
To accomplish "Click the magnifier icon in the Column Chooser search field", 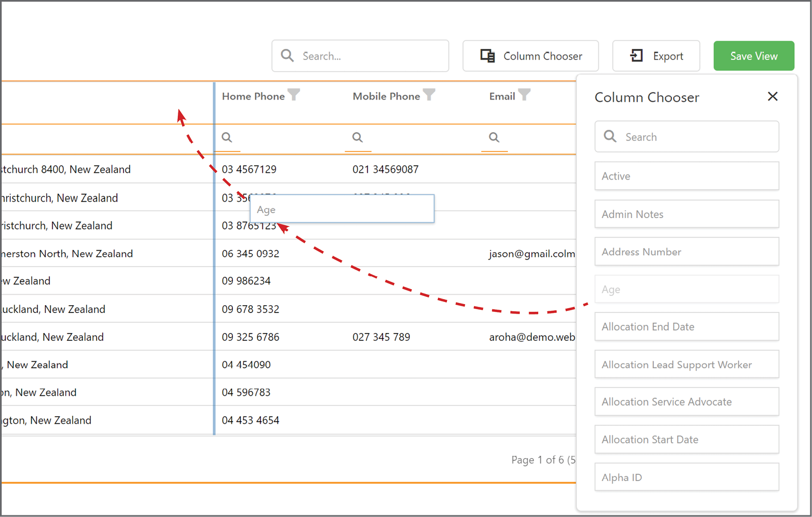I will point(610,136).
